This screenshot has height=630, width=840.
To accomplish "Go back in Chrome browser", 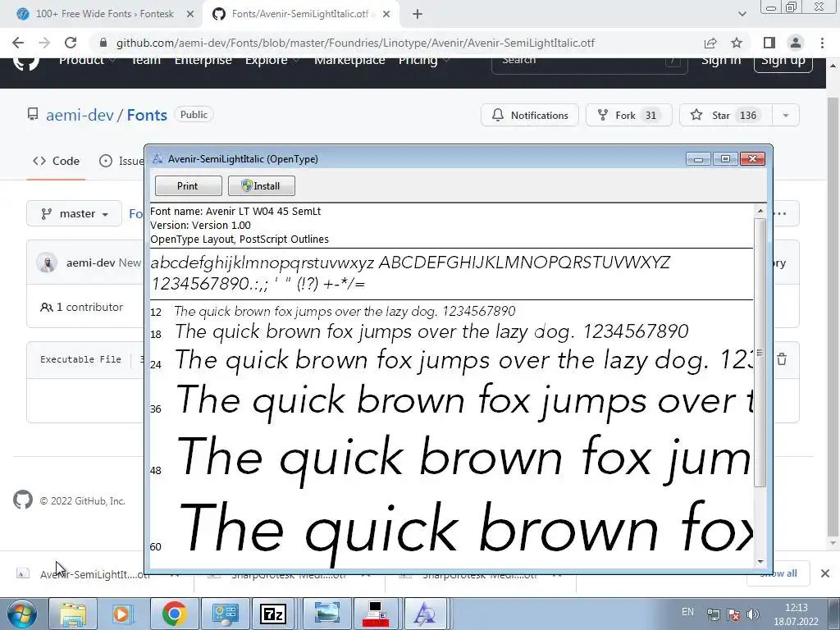I will (x=18, y=43).
